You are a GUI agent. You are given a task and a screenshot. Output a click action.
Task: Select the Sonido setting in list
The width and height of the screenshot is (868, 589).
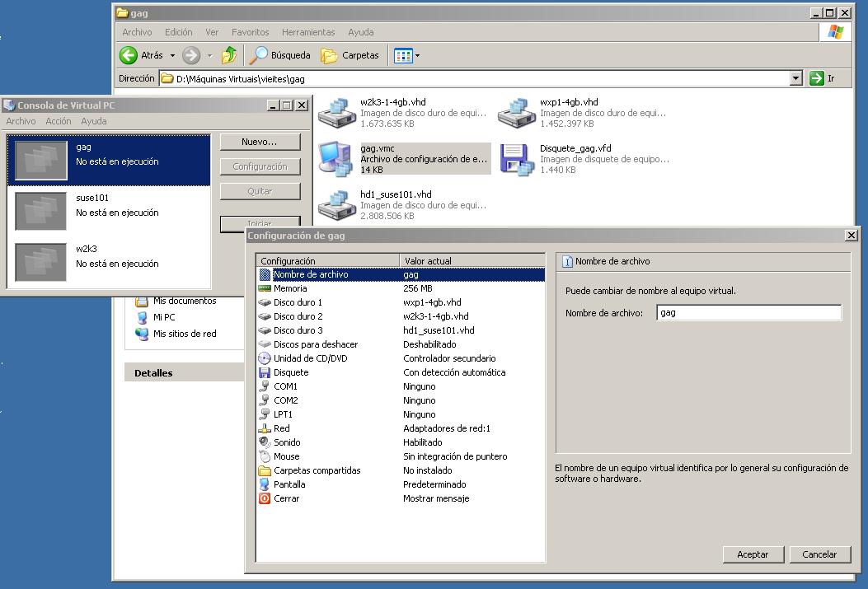(288, 442)
